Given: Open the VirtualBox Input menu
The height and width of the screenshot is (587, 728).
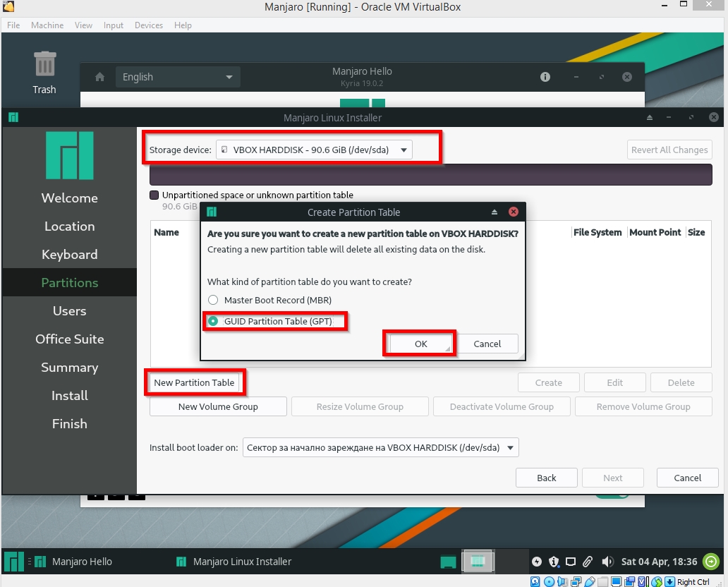Looking at the screenshot, I should click(x=114, y=25).
